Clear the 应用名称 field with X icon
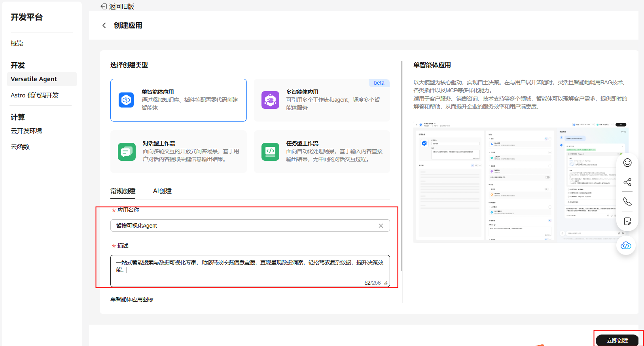Screen dimensions: 644x346 point(381,226)
